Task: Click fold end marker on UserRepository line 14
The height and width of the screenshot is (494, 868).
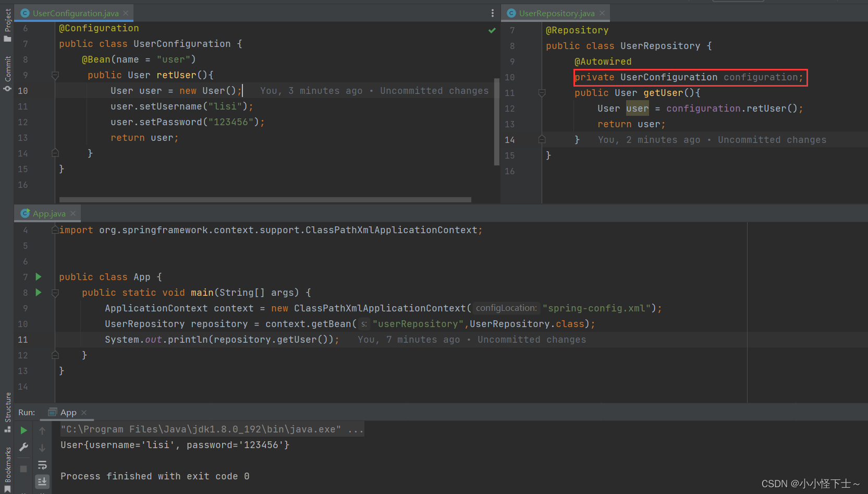Action: [542, 140]
